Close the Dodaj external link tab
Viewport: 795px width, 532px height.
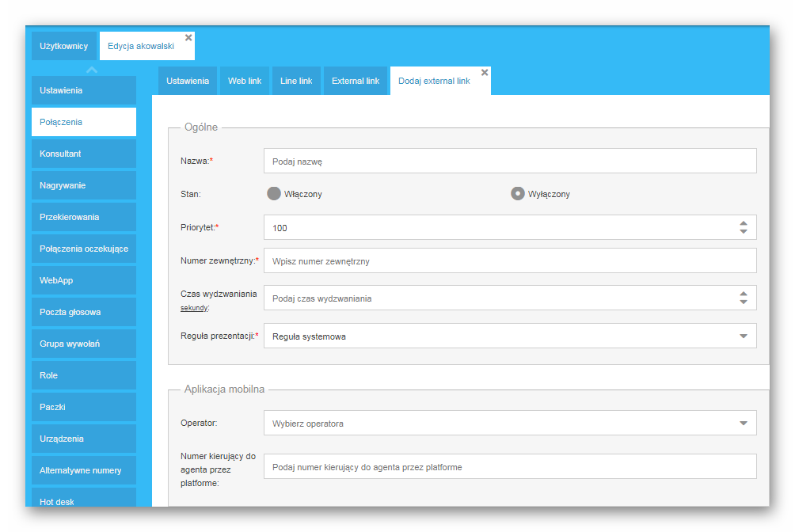click(x=485, y=73)
